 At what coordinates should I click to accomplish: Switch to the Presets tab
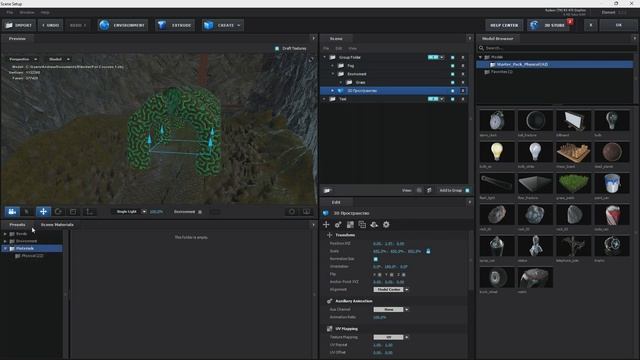click(17, 224)
